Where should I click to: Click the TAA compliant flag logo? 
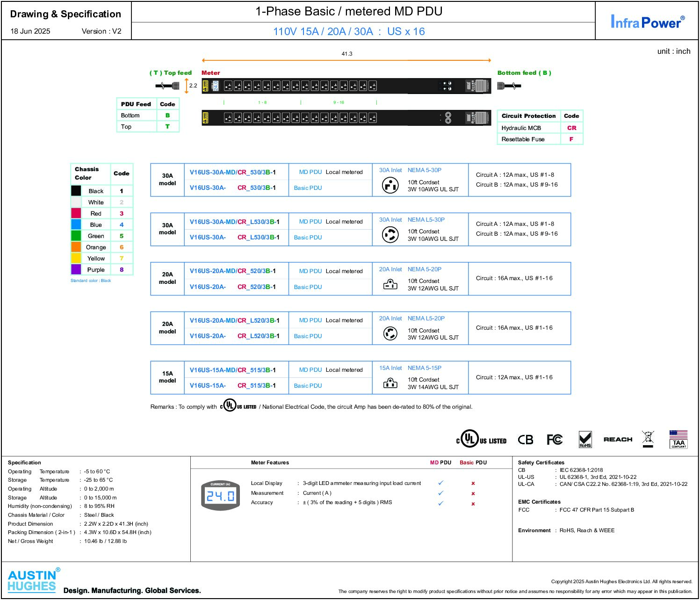(678, 439)
